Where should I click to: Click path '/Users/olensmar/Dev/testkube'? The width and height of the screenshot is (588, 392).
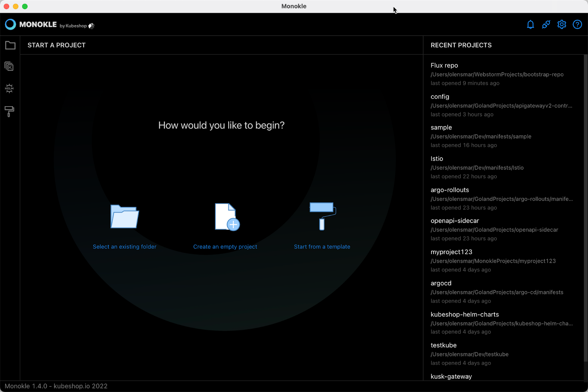click(470, 355)
